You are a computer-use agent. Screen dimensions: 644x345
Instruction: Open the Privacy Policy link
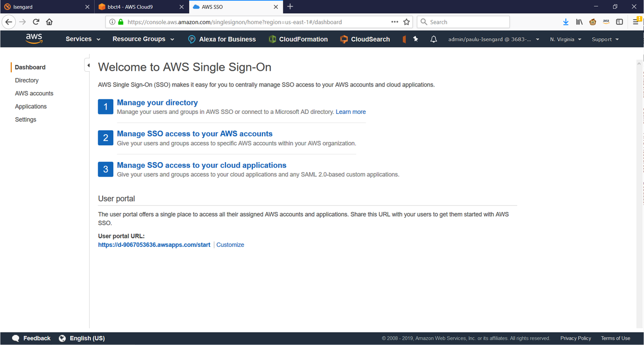coord(576,338)
